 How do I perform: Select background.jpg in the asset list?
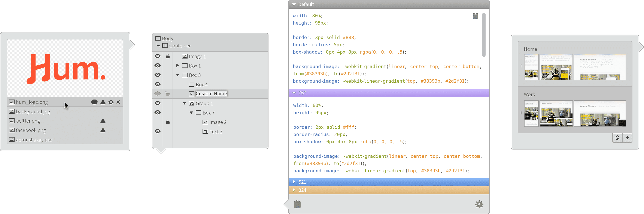pos(33,111)
